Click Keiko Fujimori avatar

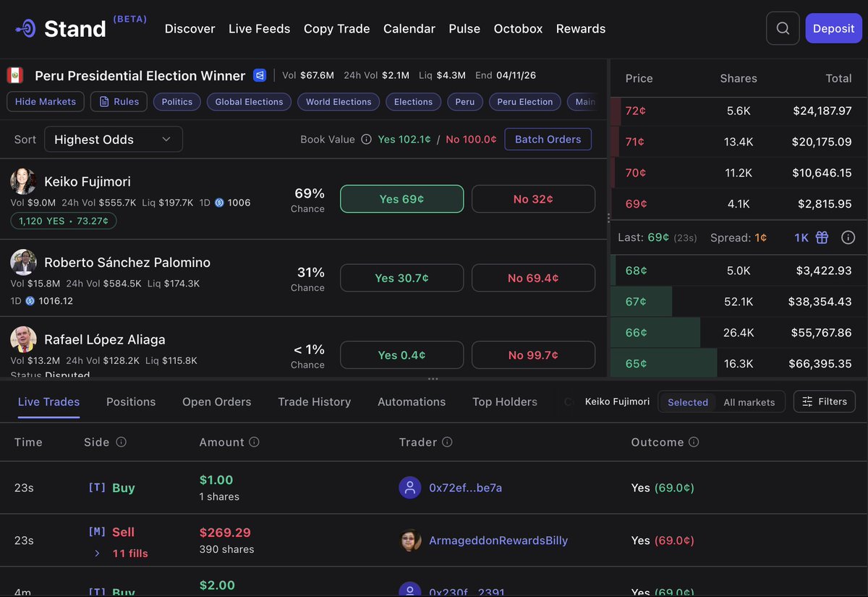(23, 182)
